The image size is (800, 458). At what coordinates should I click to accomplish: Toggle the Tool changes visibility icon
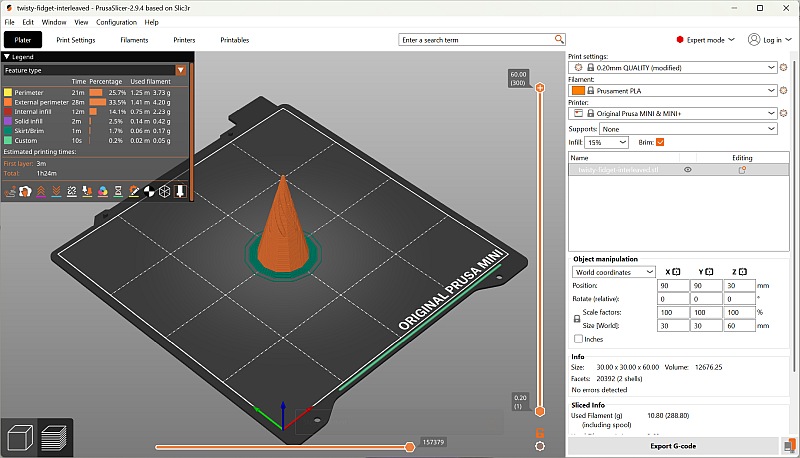pyautogui.click(x=87, y=191)
